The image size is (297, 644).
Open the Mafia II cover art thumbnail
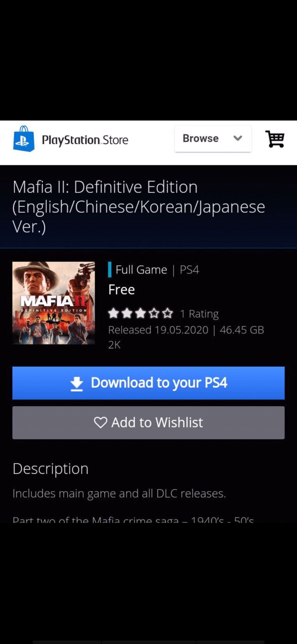pos(54,303)
